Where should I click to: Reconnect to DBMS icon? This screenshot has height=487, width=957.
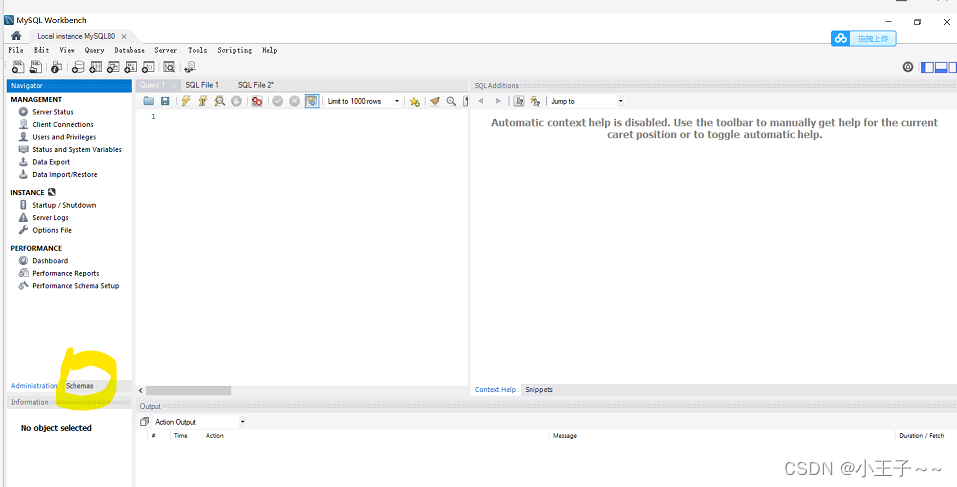tap(190, 67)
